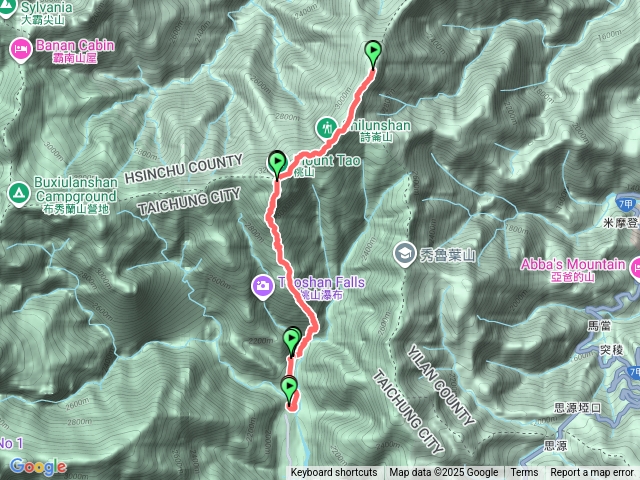Click the Banan Cabin label text
Image resolution: width=640 pixels, height=480 pixels.
[76, 45]
